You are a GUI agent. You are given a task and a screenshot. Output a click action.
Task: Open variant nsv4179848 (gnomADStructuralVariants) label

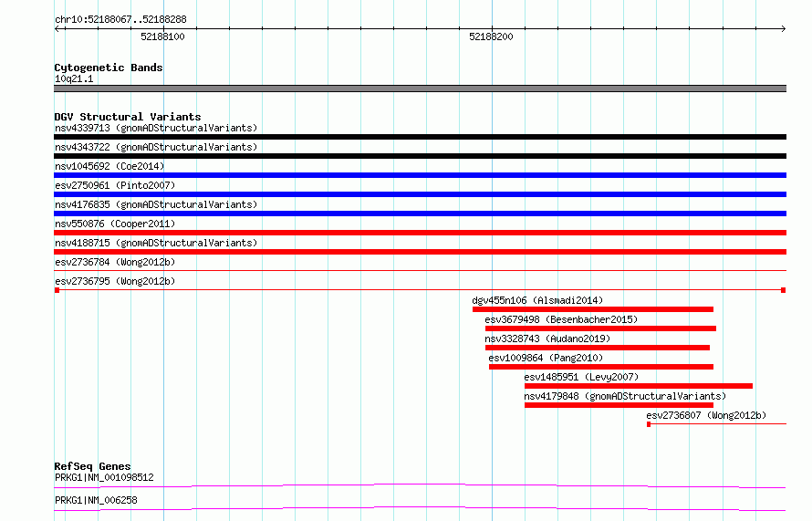(625, 396)
